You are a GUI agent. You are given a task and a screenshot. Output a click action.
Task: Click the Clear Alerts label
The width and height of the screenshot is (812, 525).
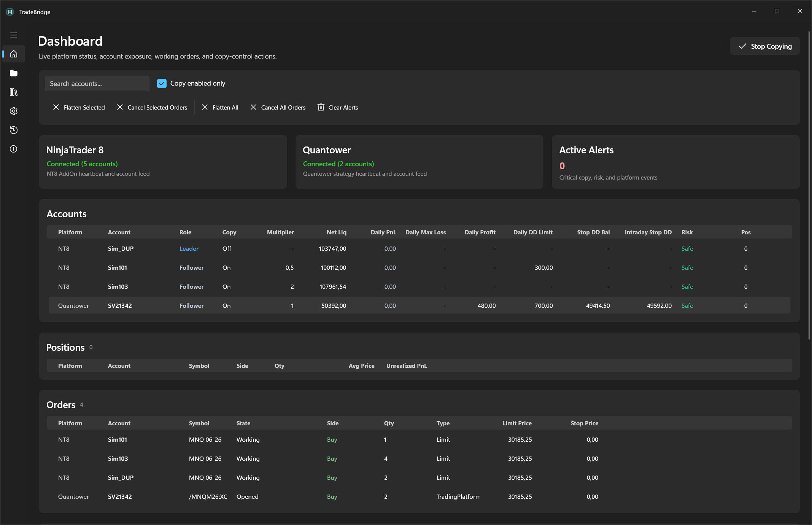pyautogui.click(x=343, y=108)
